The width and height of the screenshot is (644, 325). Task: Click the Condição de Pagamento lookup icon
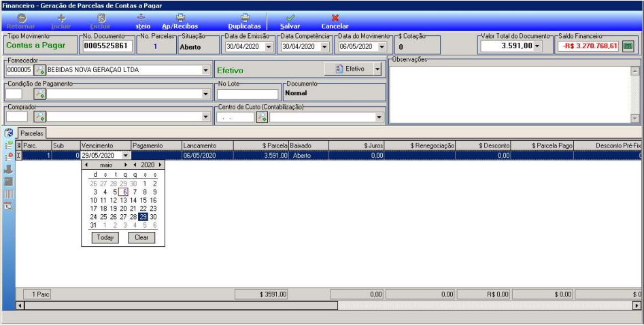coord(39,94)
